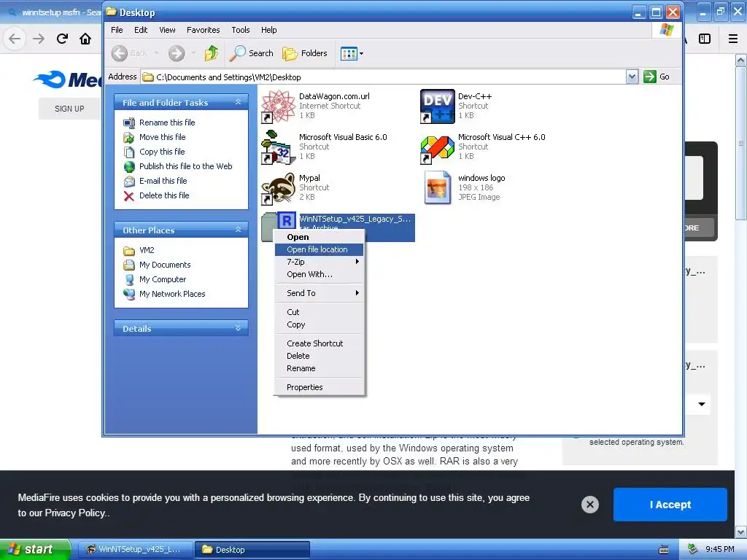Click MediaFire SIGN UP button

pyautogui.click(x=69, y=109)
